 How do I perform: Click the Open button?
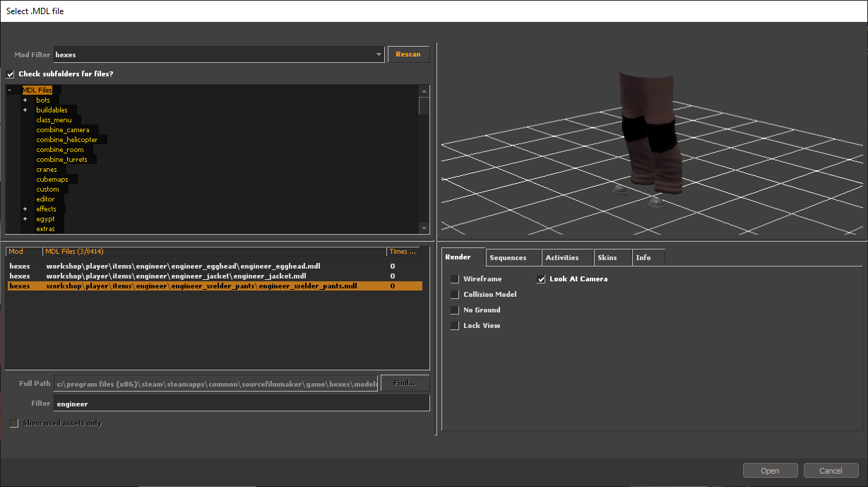tap(770, 471)
